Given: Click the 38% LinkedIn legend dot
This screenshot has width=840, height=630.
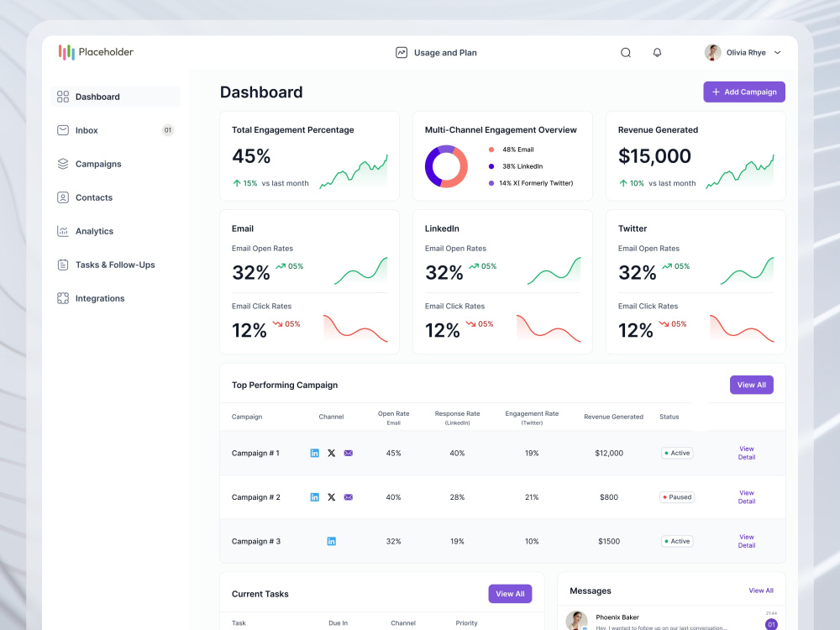Looking at the screenshot, I should [491, 166].
